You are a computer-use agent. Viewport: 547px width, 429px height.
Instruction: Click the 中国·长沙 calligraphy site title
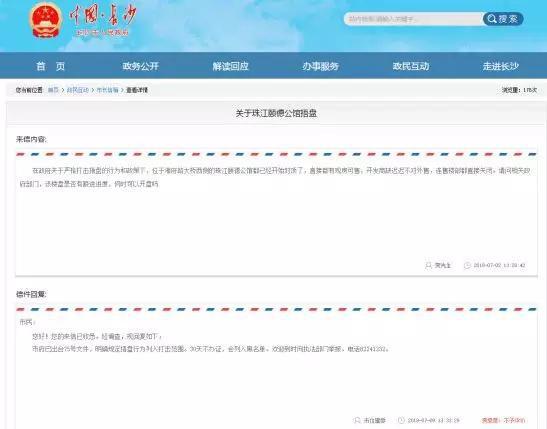click(x=102, y=16)
